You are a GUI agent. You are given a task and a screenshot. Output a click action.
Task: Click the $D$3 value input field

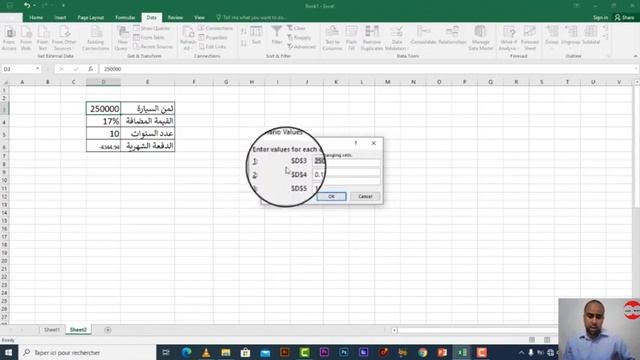click(346, 161)
